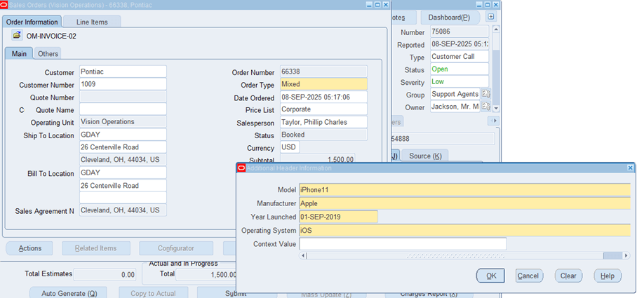Open the lookup icon next to Owner field
The height and width of the screenshot is (298, 644).
click(485, 107)
